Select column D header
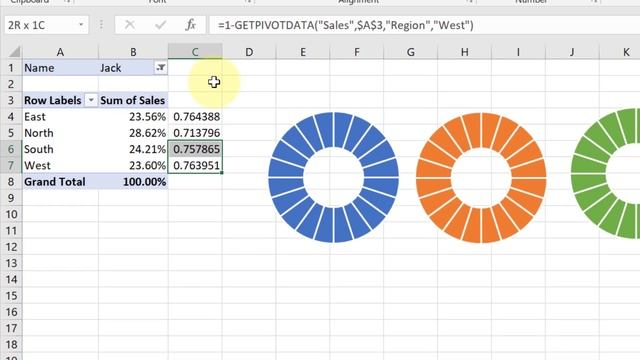This screenshot has width=640, height=360. pos(249,52)
